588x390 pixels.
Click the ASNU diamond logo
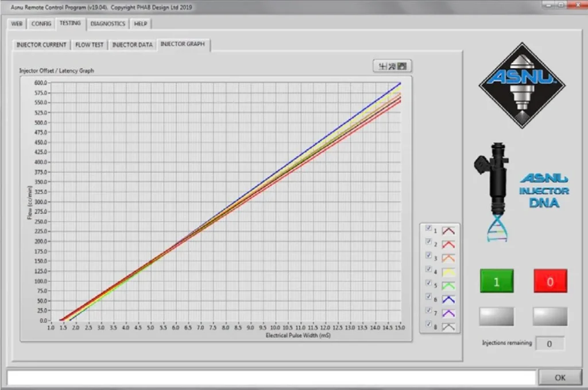522,85
